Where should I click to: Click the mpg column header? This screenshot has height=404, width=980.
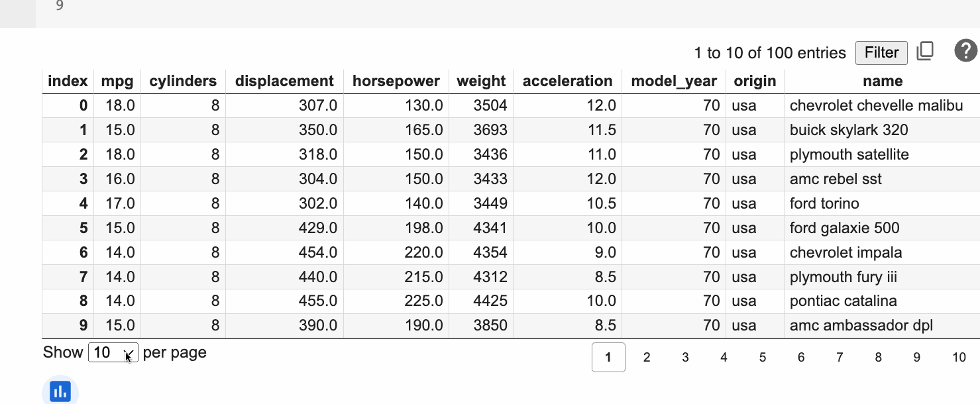117,81
